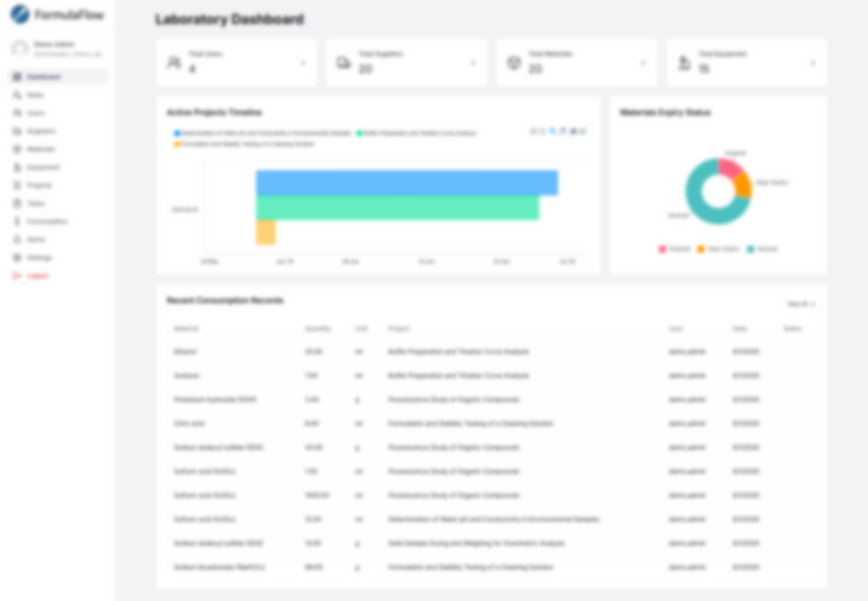
Task: Open the Demo Admin profile avatar
Action: [20, 48]
